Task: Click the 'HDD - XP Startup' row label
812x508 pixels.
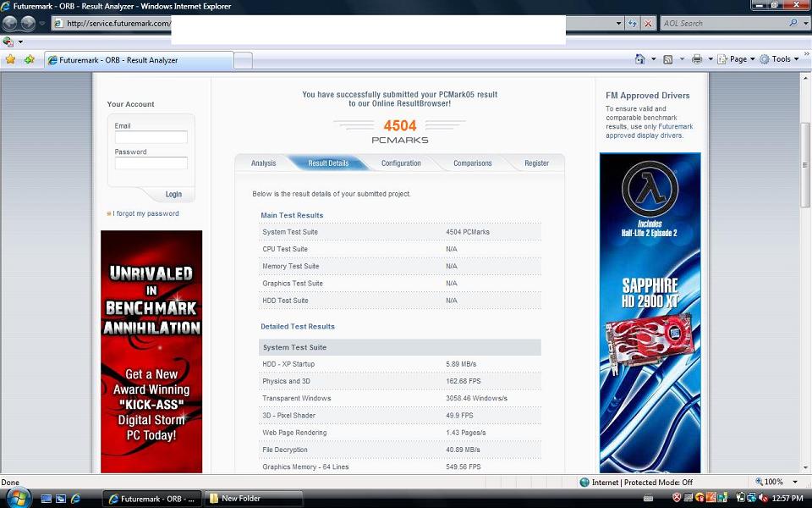Action: (x=288, y=364)
